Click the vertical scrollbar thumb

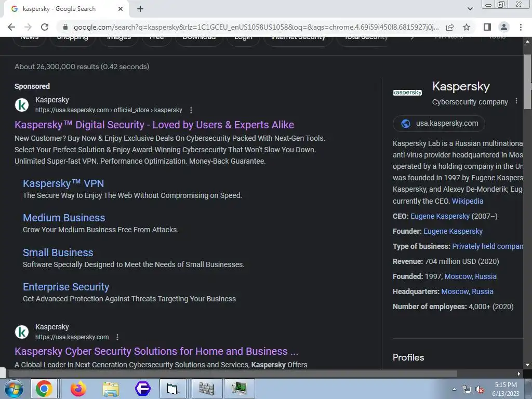click(527, 82)
